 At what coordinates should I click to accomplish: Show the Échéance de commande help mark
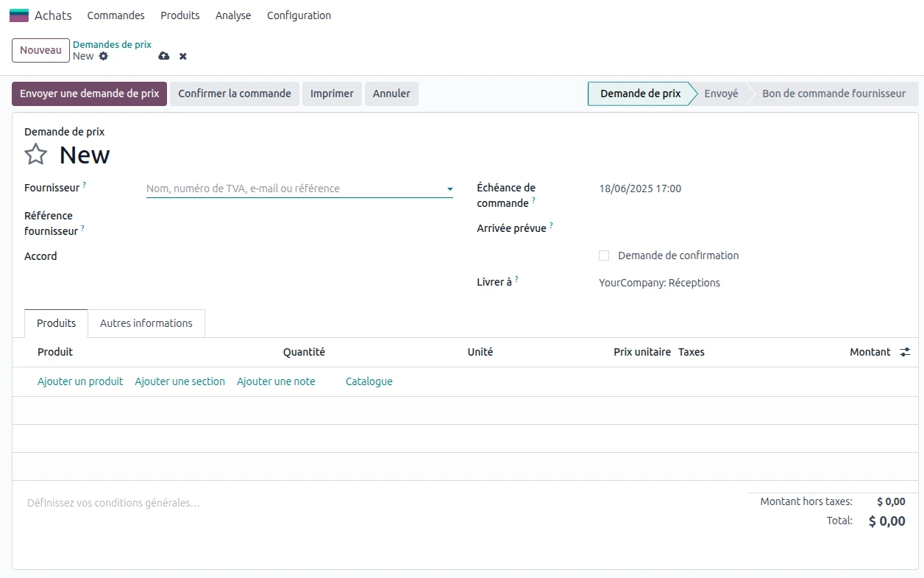tap(533, 200)
